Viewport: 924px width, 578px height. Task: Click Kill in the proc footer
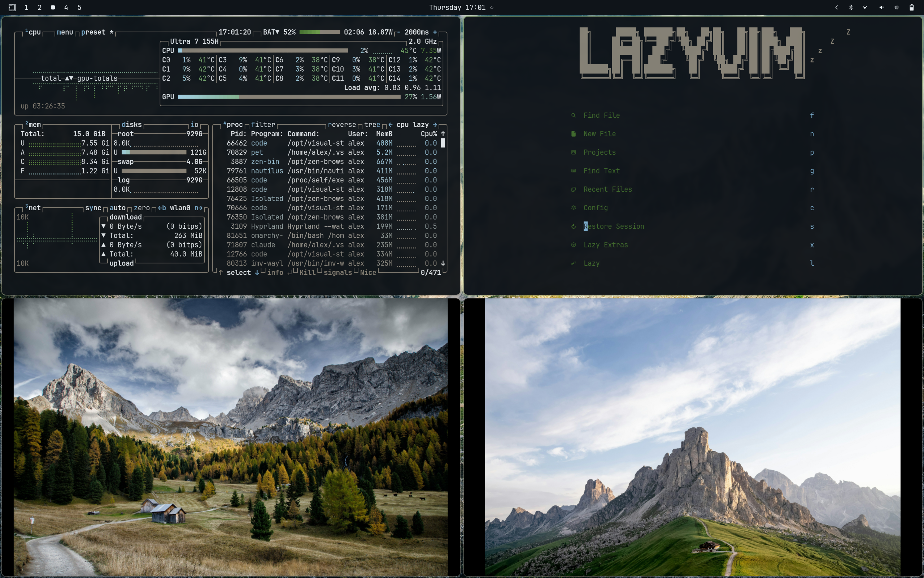(x=308, y=272)
